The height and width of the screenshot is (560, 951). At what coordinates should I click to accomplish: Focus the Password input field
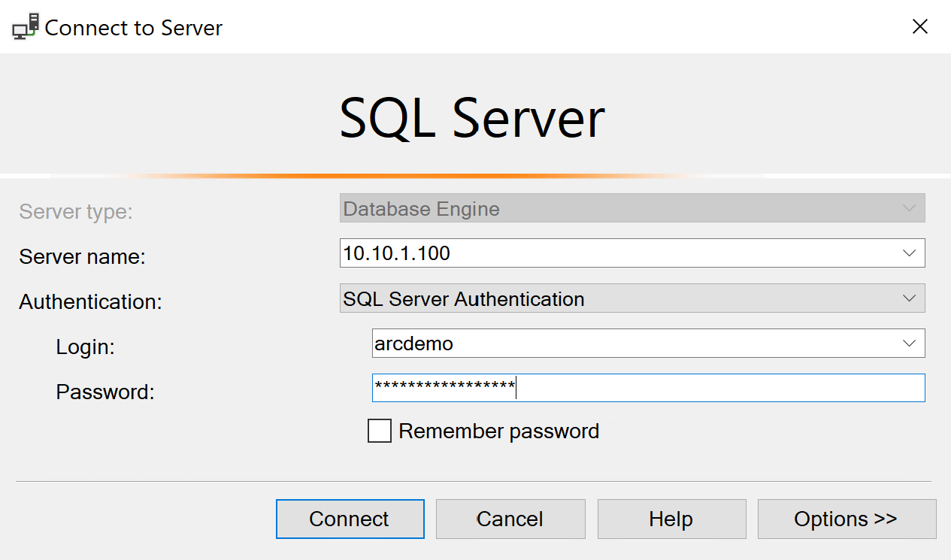(x=648, y=388)
